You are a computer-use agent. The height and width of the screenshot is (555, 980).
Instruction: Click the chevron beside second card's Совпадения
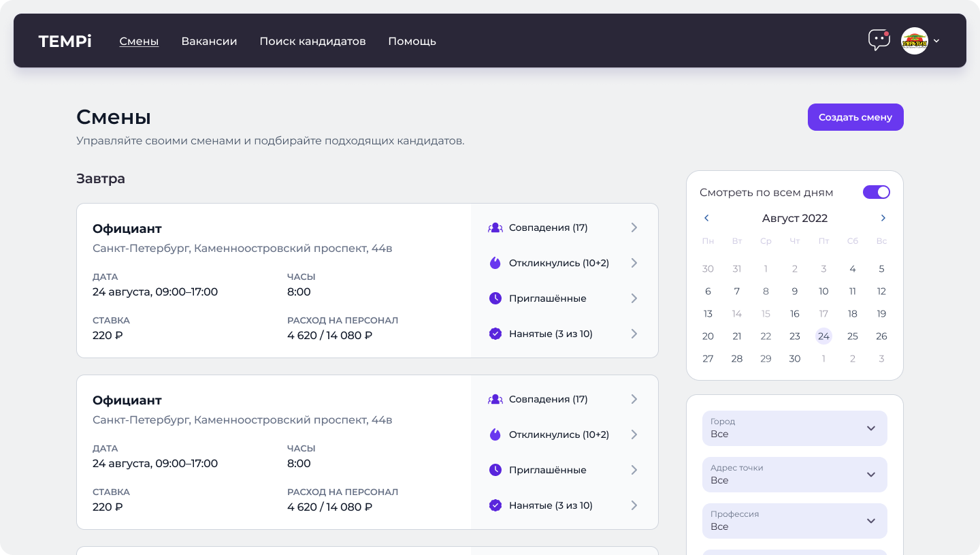634,399
